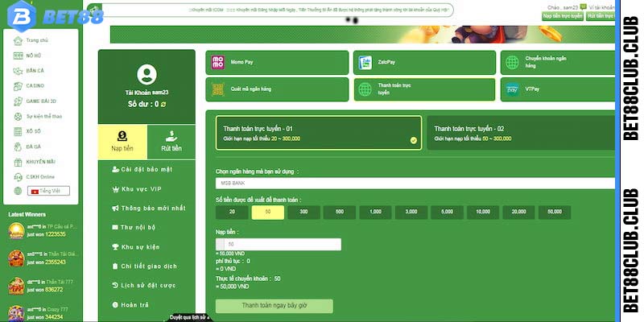The image size is (644, 322).
Task: Switch to Nạp tiền tab
Action: point(122,142)
